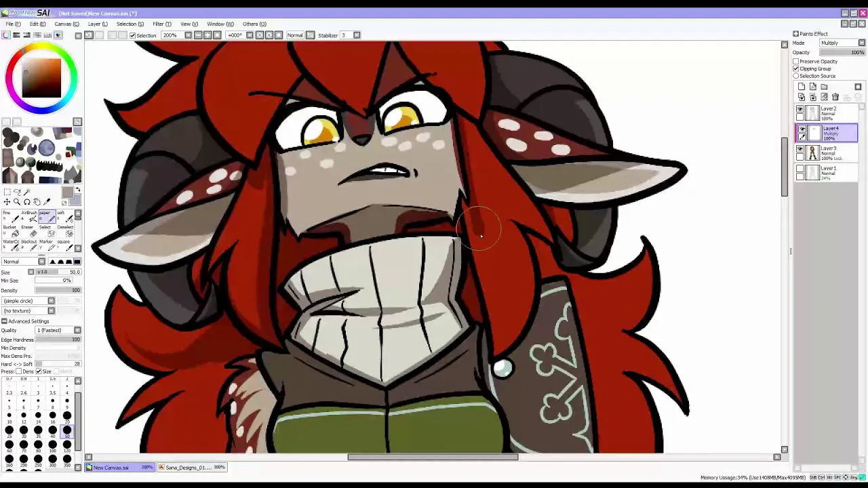The height and width of the screenshot is (488, 868).
Task: Open the no texture dropdown
Action: tap(28, 310)
